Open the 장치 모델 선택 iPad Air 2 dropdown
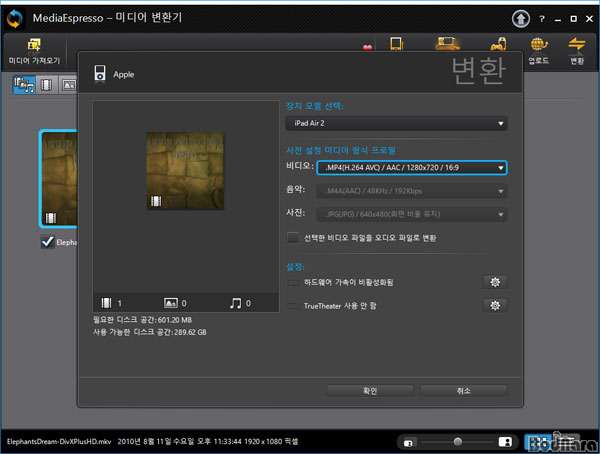 tap(396, 123)
